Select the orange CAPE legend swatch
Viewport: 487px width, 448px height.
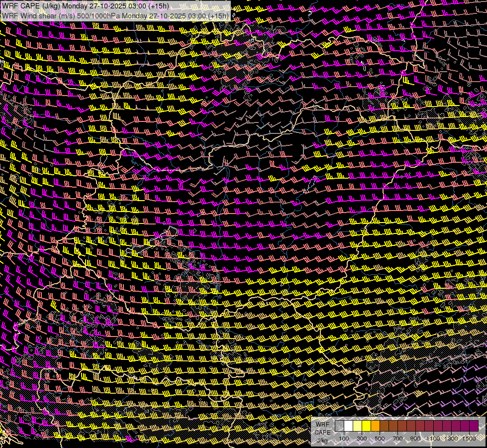coord(375,426)
